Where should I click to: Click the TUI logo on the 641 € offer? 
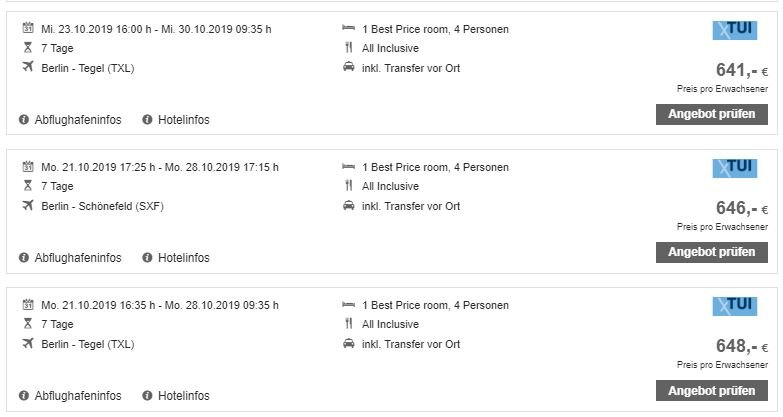coord(735,30)
